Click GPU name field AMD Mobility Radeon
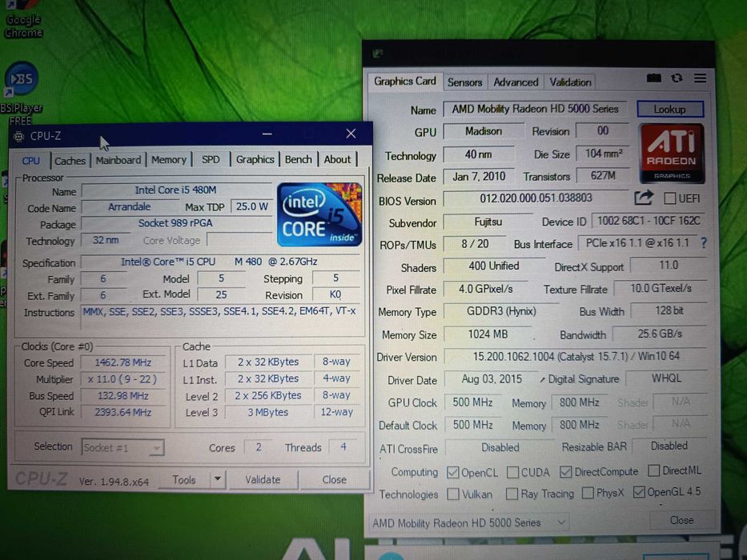Image resolution: width=747 pixels, height=560 pixels. [535, 109]
